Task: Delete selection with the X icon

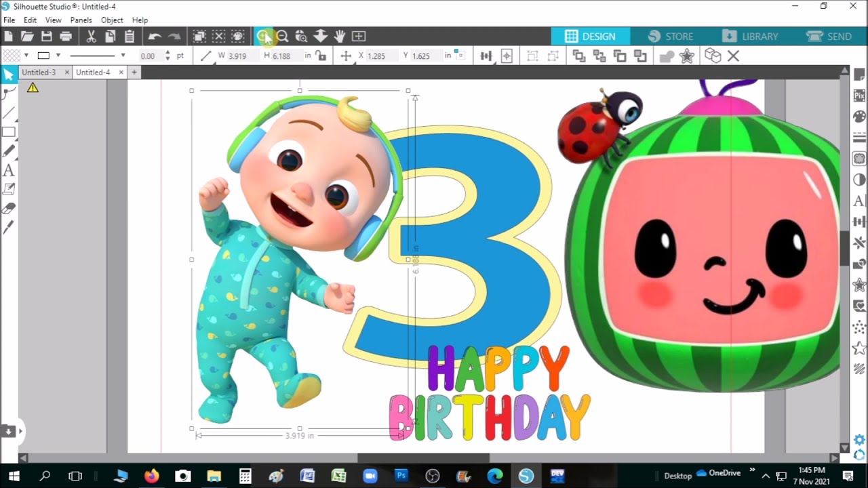Action: (x=733, y=56)
